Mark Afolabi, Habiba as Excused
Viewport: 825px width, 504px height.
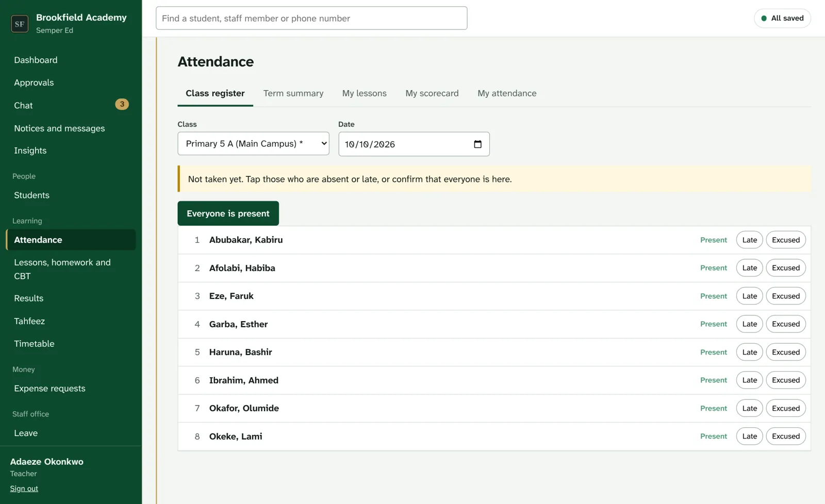pyautogui.click(x=786, y=268)
